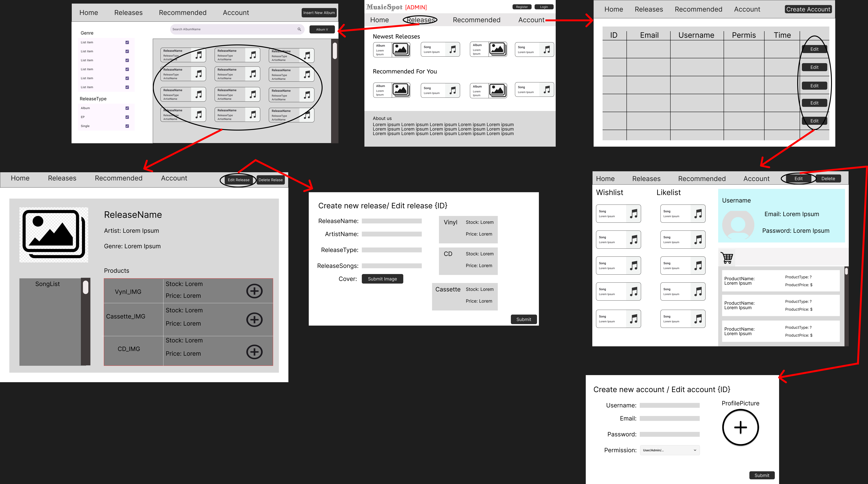Viewport: 868px width, 484px height.
Task: Expand the Album V dropdown
Action: pos(322,29)
